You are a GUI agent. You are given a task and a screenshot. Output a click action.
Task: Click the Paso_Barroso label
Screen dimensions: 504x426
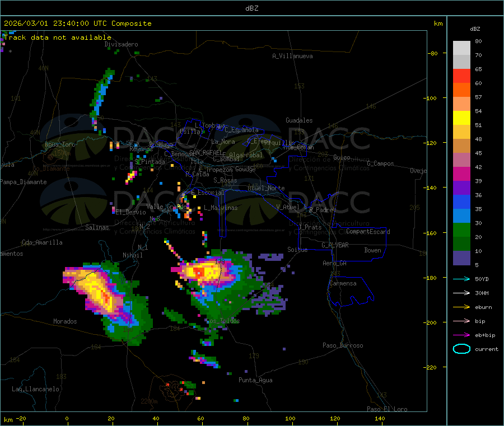tap(343, 345)
